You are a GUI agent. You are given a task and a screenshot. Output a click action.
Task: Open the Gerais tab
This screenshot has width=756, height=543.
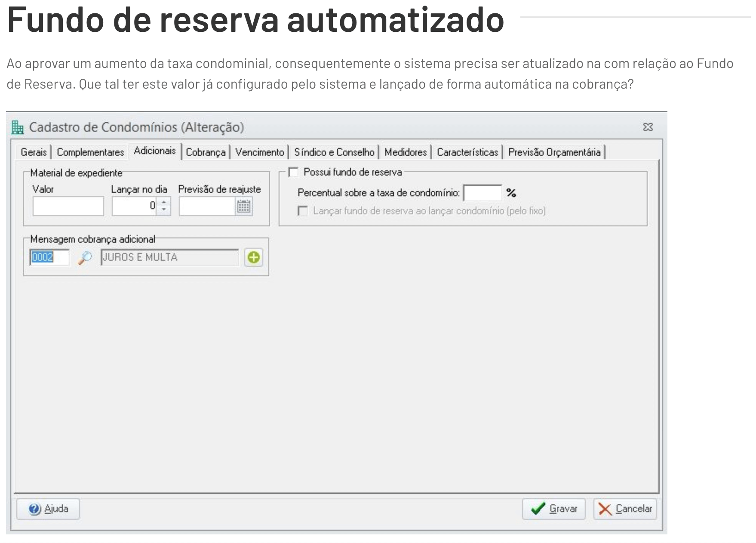(34, 152)
